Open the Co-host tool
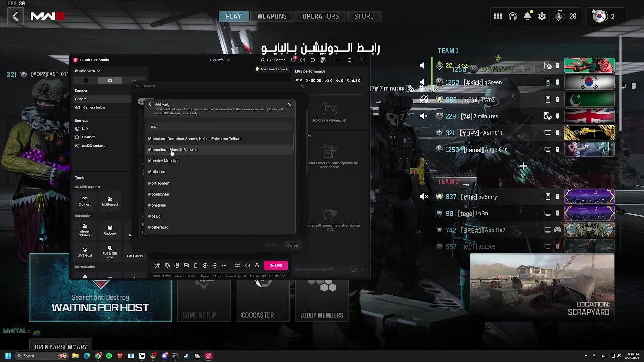The width and height of the screenshot is (644, 362). [85, 201]
